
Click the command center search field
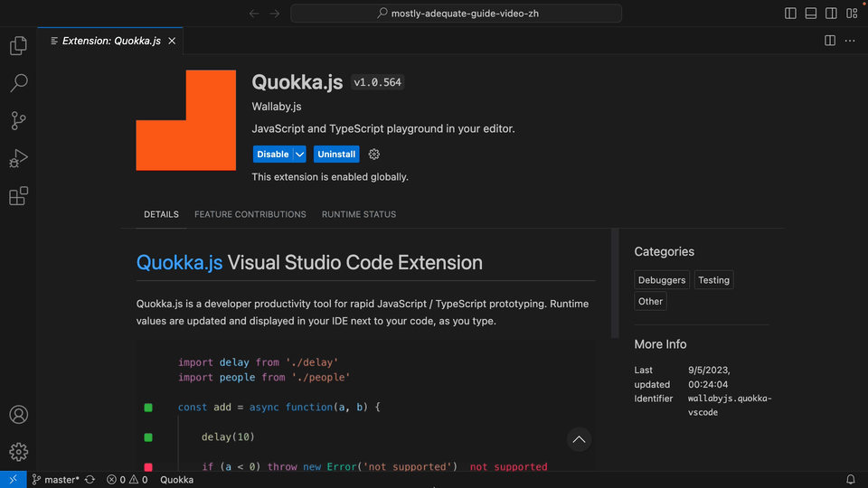tap(456, 14)
